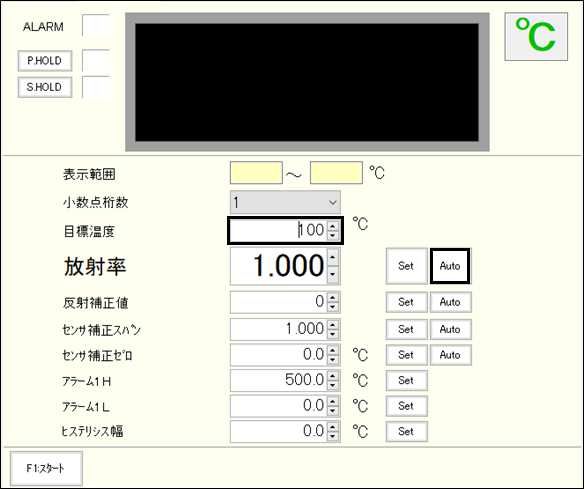585x489 pixels.
Task: Click Auto button for 放射率
Action: point(450,266)
